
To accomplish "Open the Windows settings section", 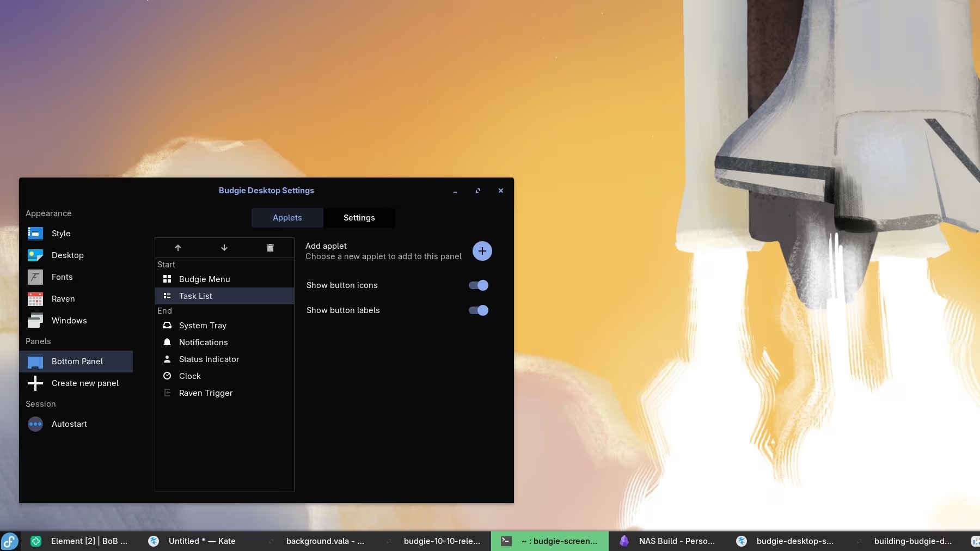I will pyautogui.click(x=69, y=320).
